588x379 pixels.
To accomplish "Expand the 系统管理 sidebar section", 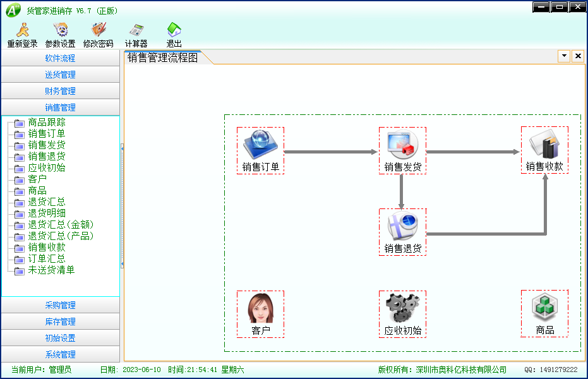I will coord(61,354).
